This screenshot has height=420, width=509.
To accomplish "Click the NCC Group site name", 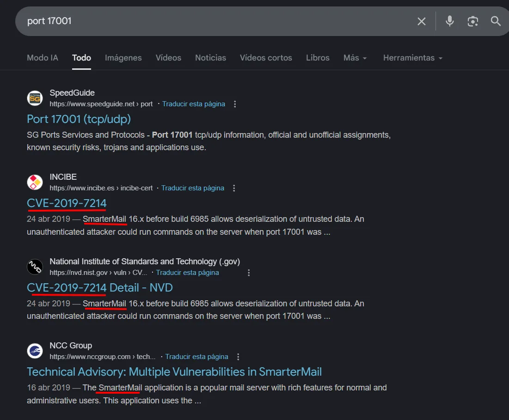I will (71, 346).
